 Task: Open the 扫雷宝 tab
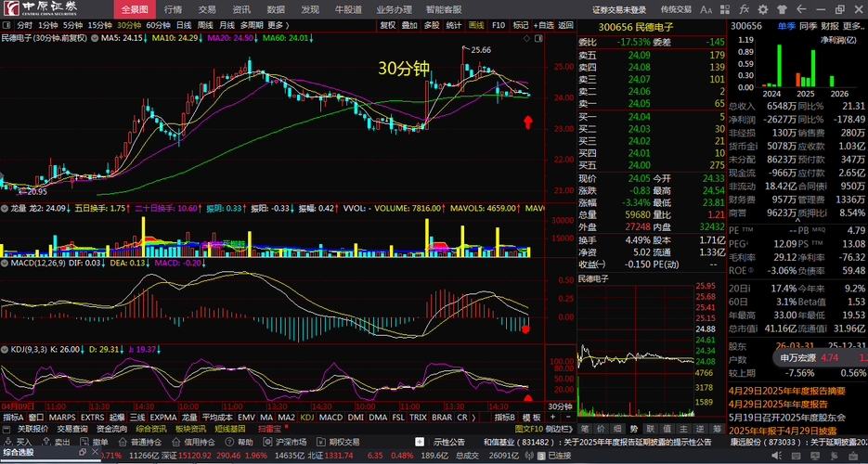pos(269,429)
